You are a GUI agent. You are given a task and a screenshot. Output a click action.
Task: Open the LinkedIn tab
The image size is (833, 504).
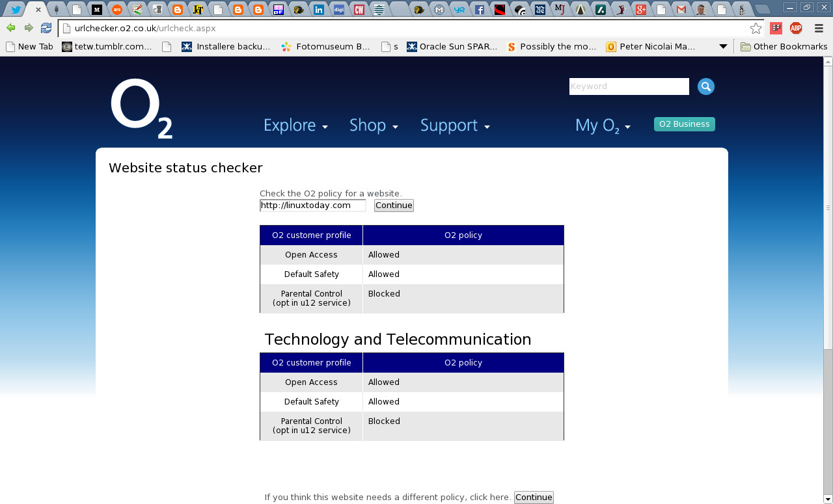coord(318,10)
